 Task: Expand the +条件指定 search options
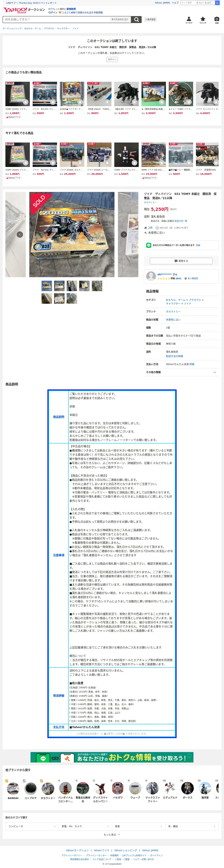pyautogui.click(x=150, y=20)
